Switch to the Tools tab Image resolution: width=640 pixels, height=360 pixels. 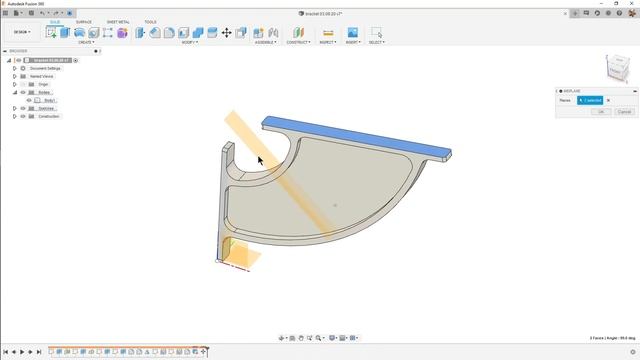point(150,22)
